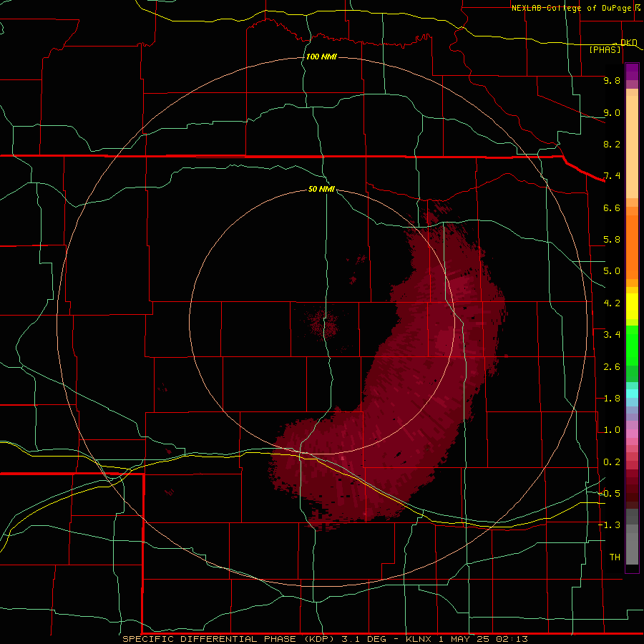Image resolution: width=644 pixels, height=644 pixels.
Task: Click the small speckled radar echo at the center
Action: click(323, 323)
